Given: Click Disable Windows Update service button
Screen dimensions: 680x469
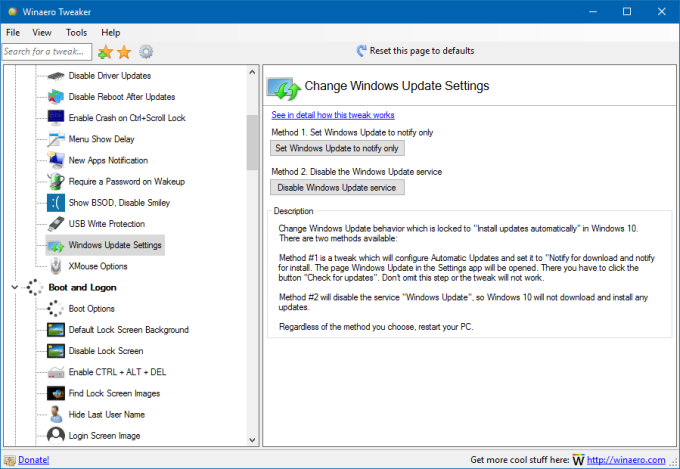Looking at the screenshot, I should click(x=337, y=188).
